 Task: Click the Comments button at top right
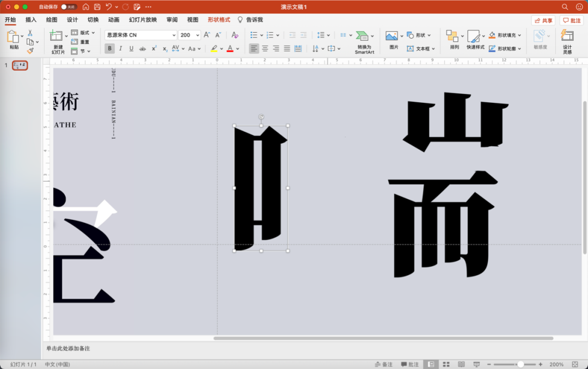point(572,21)
